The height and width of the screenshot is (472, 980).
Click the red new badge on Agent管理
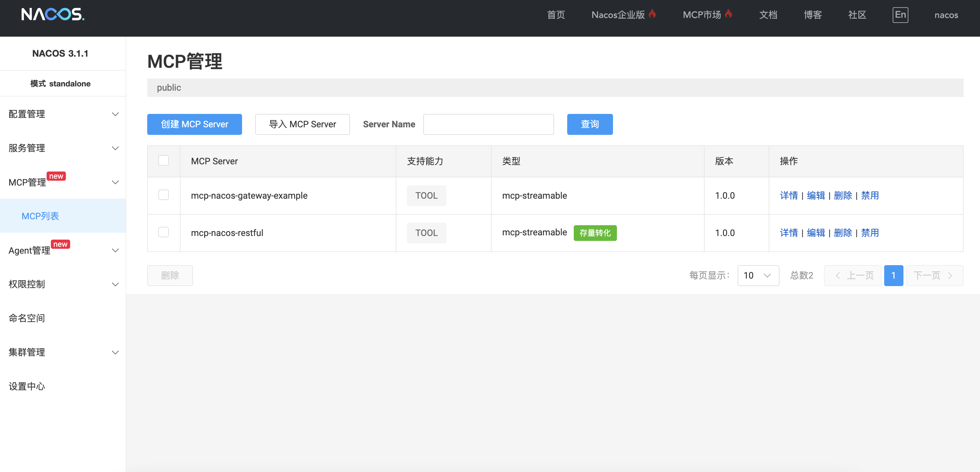click(x=61, y=245)
